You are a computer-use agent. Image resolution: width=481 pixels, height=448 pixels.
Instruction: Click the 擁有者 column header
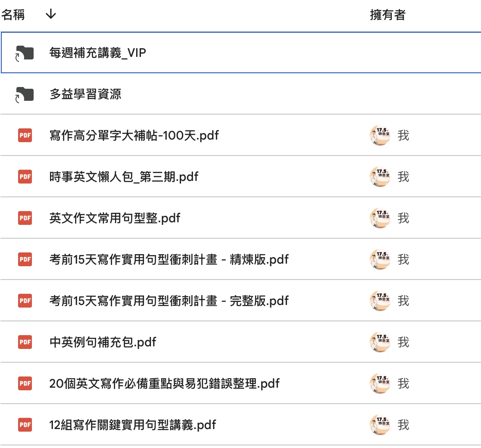[387, 15]
